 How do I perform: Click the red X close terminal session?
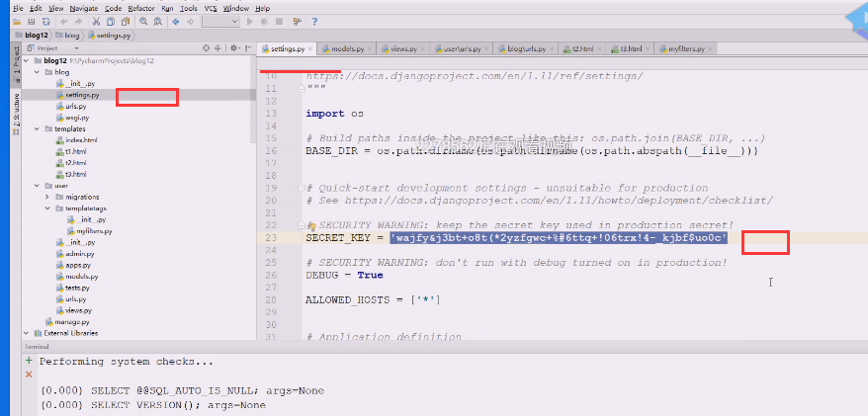29,374
